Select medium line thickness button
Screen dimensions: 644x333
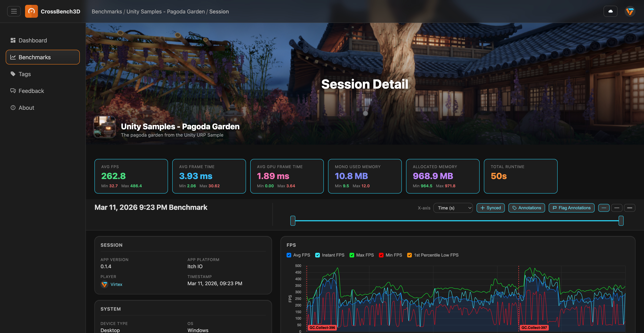(x=617, y=208)
